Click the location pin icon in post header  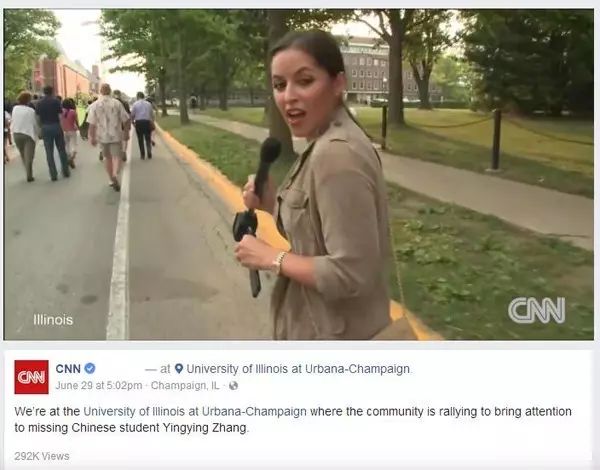coord(179,369)
